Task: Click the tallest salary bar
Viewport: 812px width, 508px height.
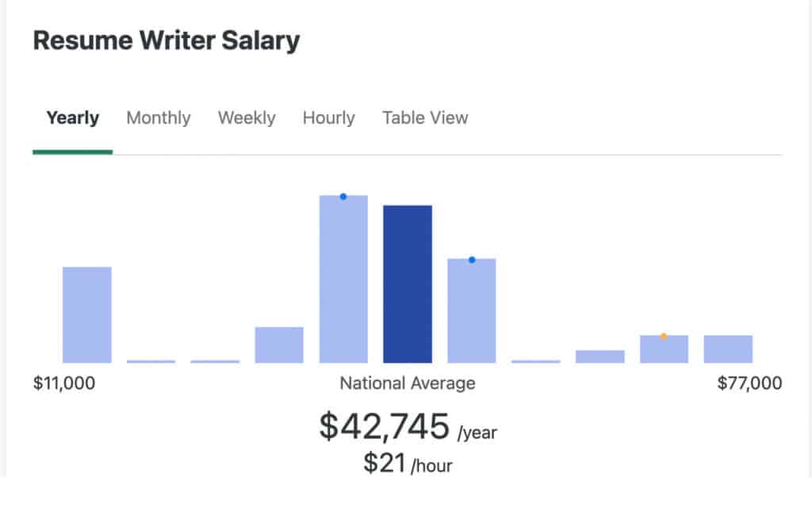Action: (343, 278)
